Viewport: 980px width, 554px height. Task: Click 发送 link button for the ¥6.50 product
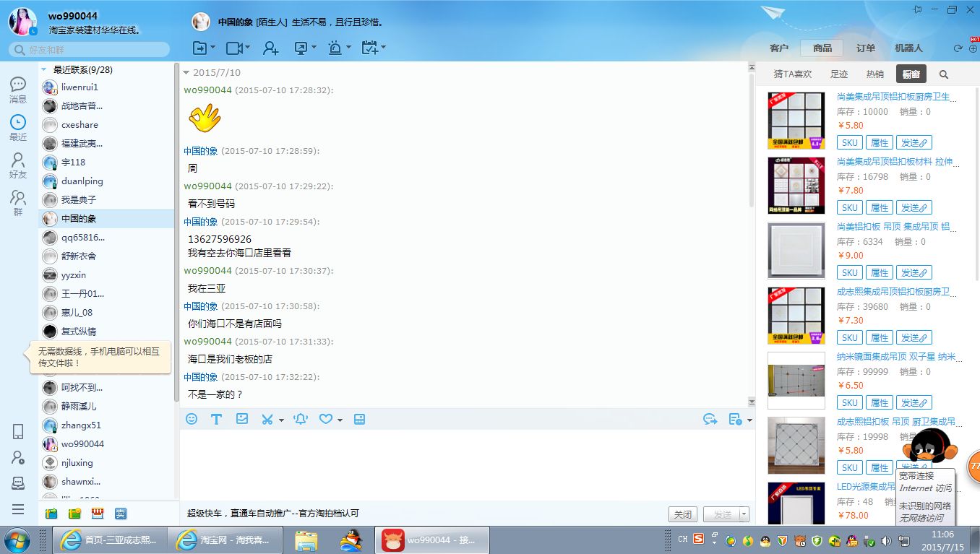click(x=914, y=402)
